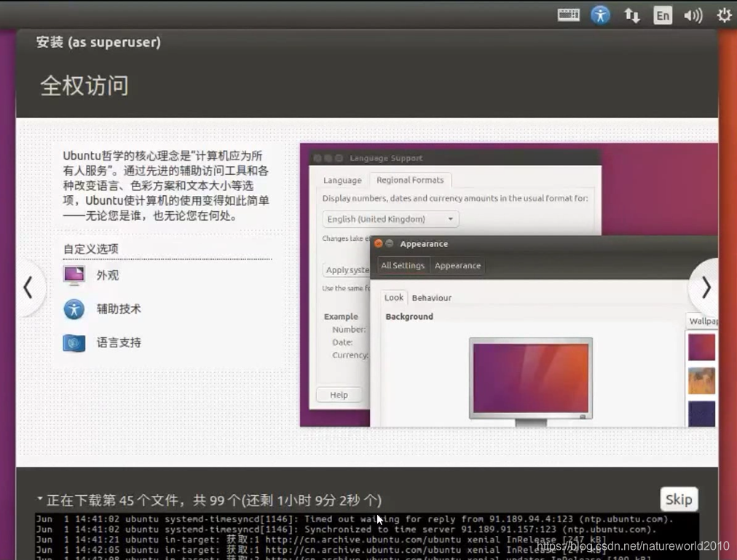Choose the orange textured wallpaper thumbnail
Image resolution: width=737 pixels, height=560 pixels.
click(701, 380)
